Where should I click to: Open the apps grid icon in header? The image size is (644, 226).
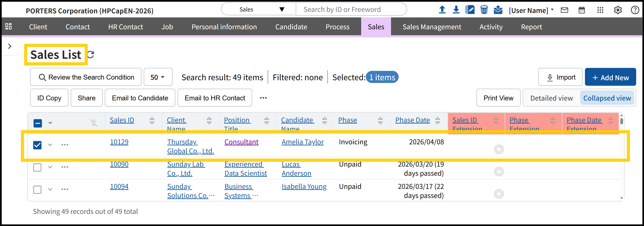tap(600, 10)
